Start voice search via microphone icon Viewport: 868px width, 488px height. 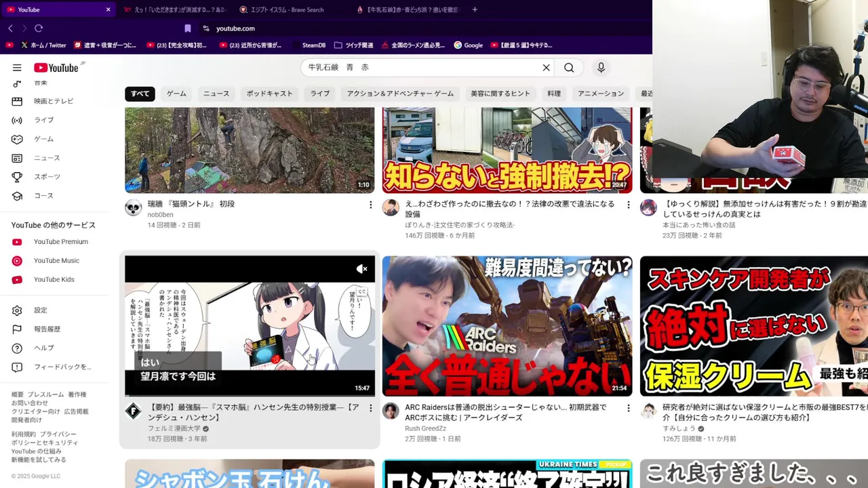point(601,68)
